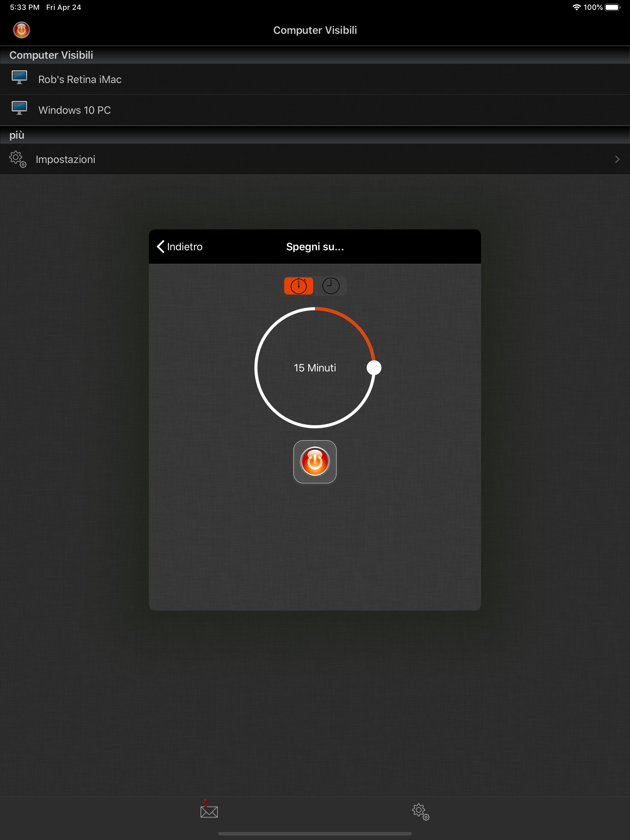Image resolution: width=630 pixels, height=840 pixels.
Task: Tap the Indietro back label
Action: [185, 247]
